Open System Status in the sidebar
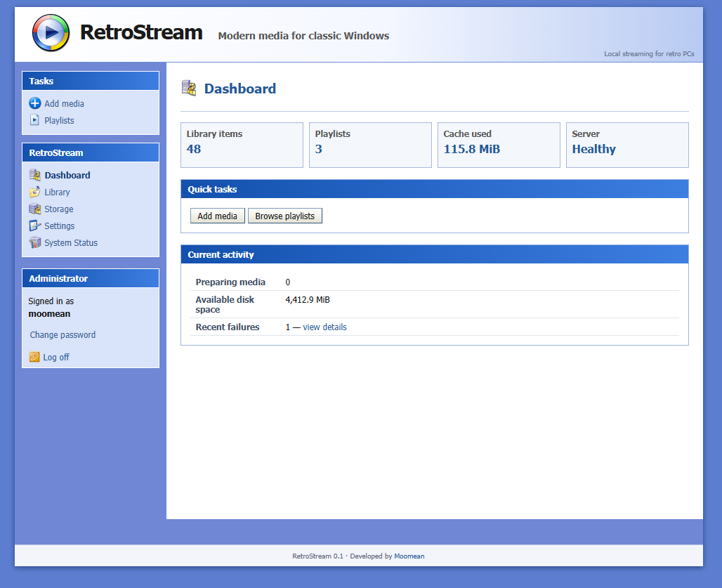This screenshot has height=588, width=722. coord(71,242)
